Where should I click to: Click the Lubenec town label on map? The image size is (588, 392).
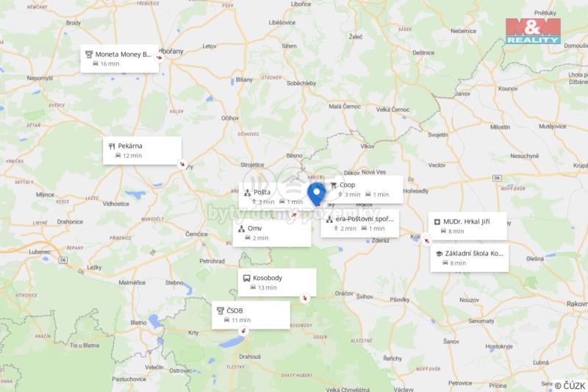coord(40,252)
